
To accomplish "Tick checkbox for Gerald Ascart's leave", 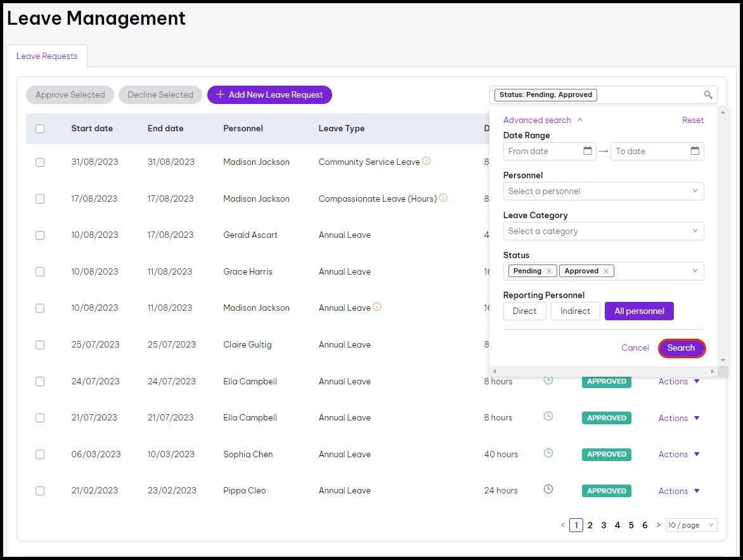I will click(40, 235).
